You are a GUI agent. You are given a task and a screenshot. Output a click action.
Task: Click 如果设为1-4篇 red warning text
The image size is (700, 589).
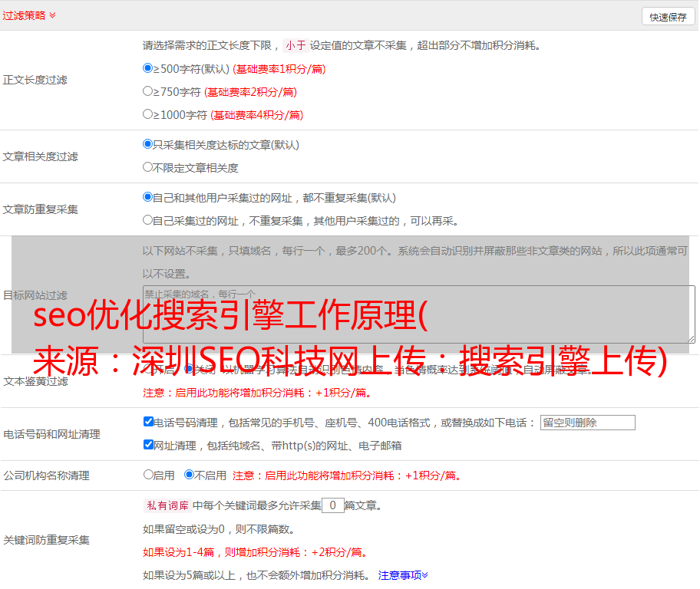pos(256,552)
